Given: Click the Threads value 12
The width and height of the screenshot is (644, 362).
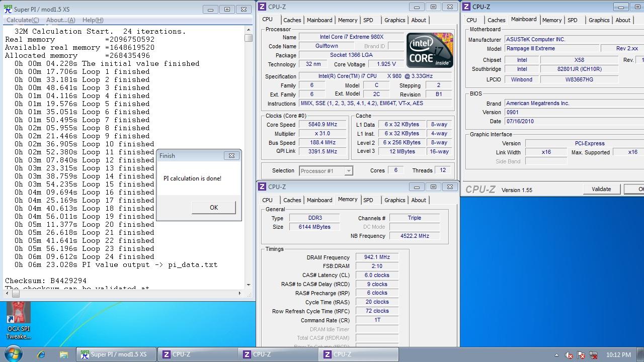Looking at the screenshot, I should tap(443, 170).
